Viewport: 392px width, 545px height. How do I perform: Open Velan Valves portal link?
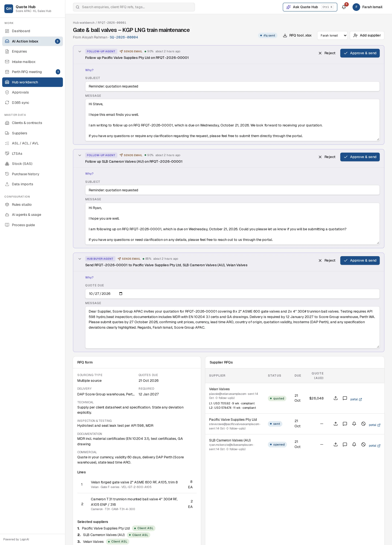[x=356, y=399]
